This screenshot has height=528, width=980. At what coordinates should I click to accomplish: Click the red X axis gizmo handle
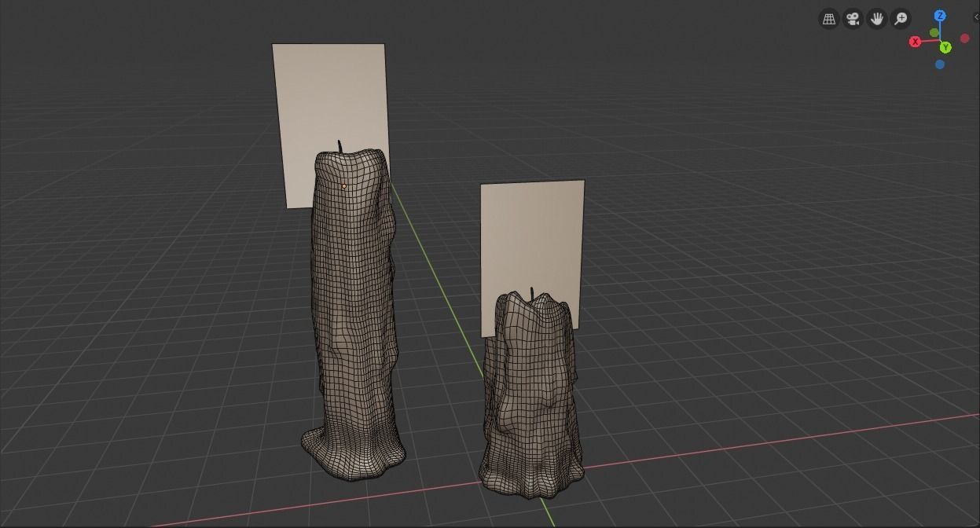click(x=915, y=42)
